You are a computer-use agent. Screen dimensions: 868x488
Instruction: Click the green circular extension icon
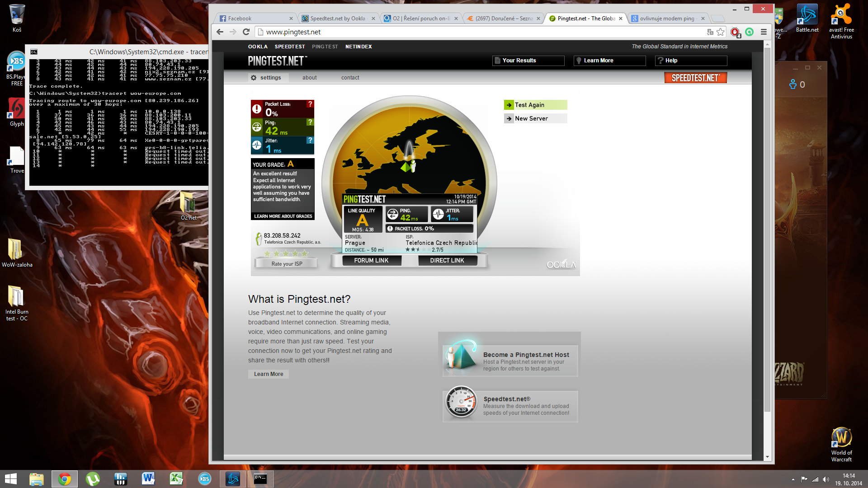[x=750, y=32]
